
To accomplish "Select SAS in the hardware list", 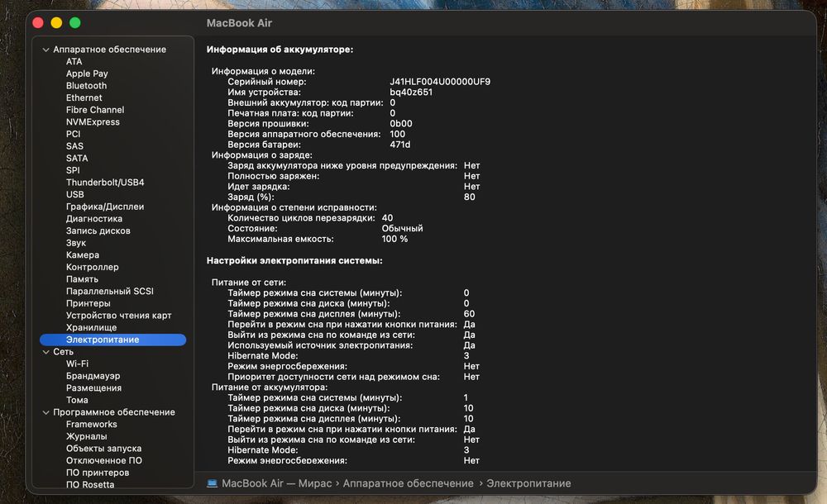I will coord(74,146).
